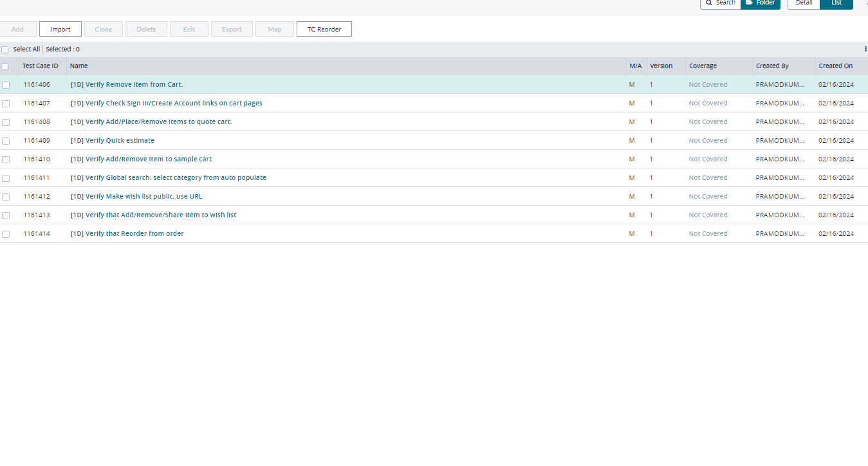Click the TC Reorder button
This screenshot has height=466, width=868.
(x=324, y=29)
